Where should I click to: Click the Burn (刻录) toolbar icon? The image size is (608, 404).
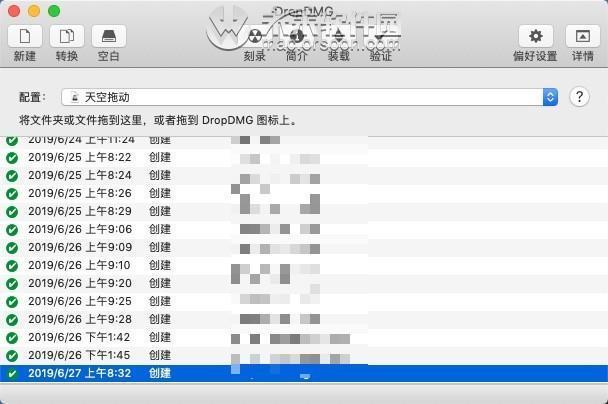[255, 36]
